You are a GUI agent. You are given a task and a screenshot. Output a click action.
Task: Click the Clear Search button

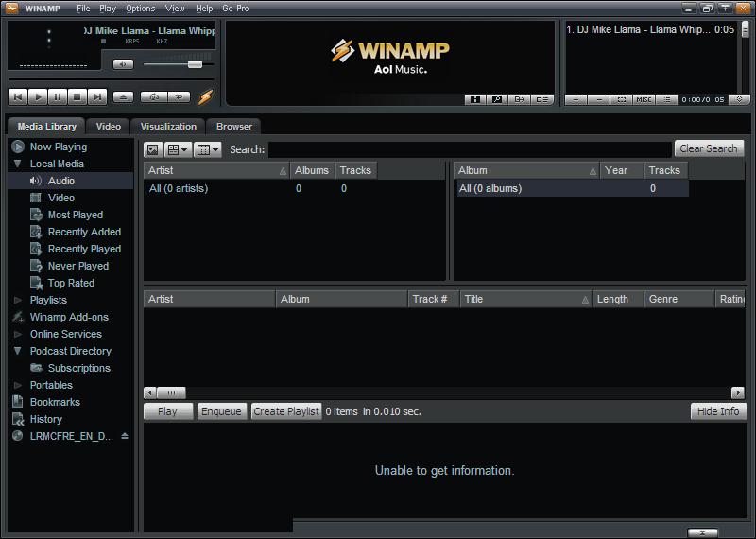[x=709, y=148]
